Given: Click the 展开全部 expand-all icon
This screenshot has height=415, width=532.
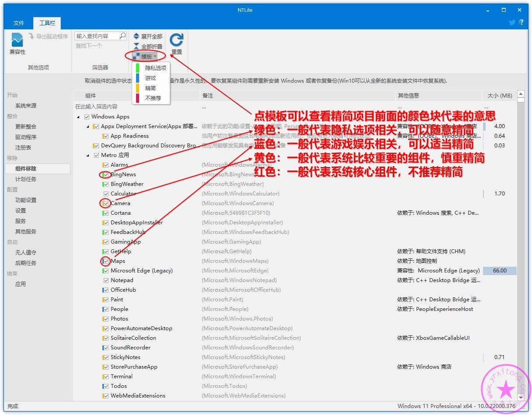Looking at the screenshot, I should tap(136, 36).
